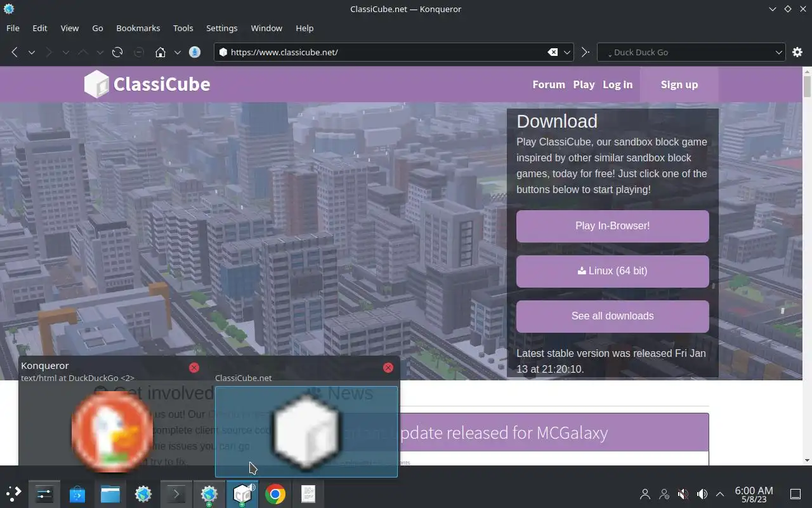Open the Forum link
This screenshot has height=508, width=812.
549,84
